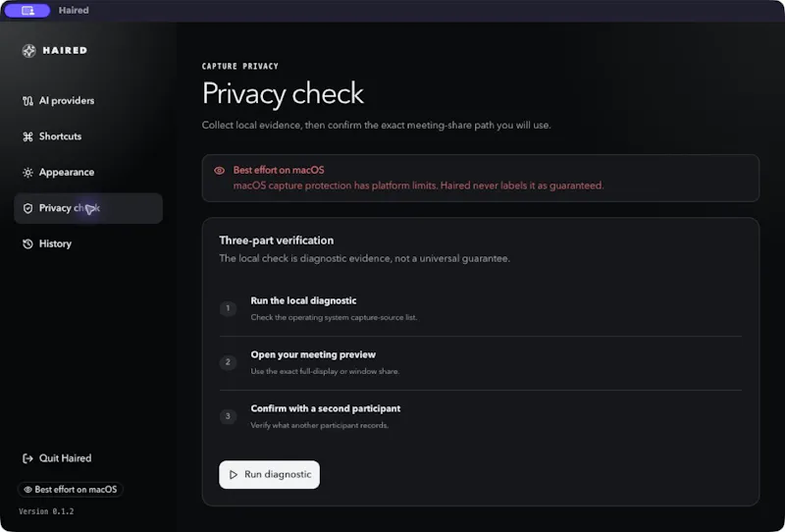
Task: Go to the Appearance settings
Action: (88, 173)
